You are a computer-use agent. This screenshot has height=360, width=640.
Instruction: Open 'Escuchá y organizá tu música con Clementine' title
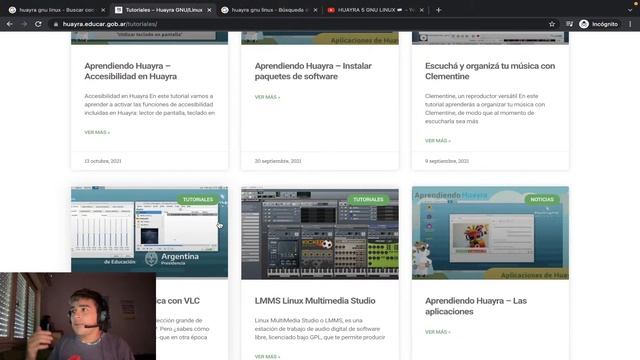490,71
